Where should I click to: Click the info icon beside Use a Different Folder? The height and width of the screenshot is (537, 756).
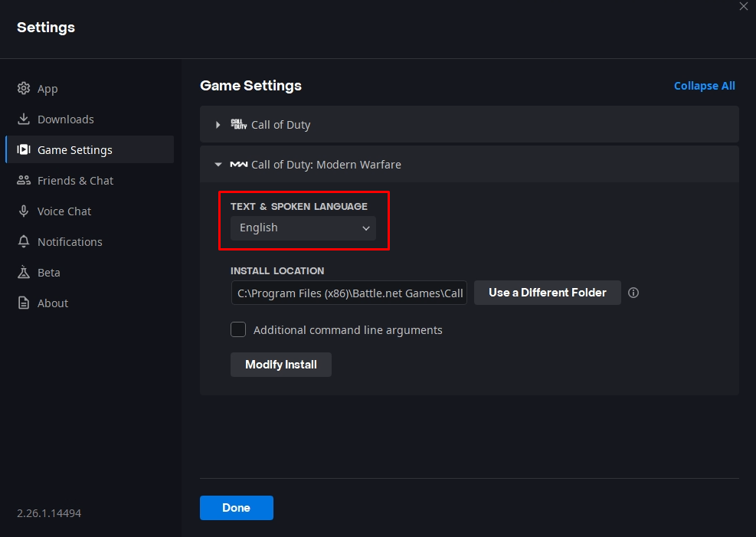[633, 293]
